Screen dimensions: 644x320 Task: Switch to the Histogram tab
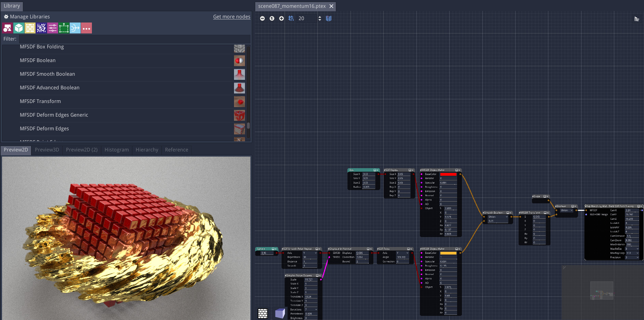(x=117, y=150)
